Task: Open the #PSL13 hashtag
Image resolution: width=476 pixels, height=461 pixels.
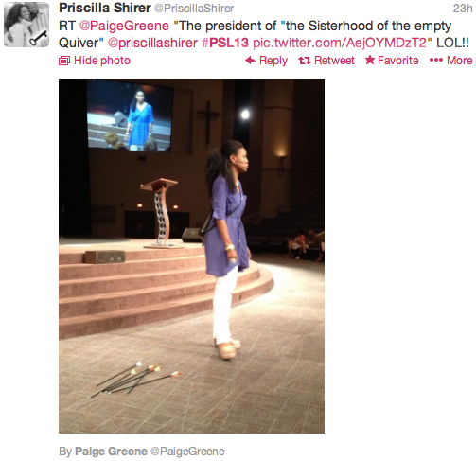Action: [x=225, y=43]
